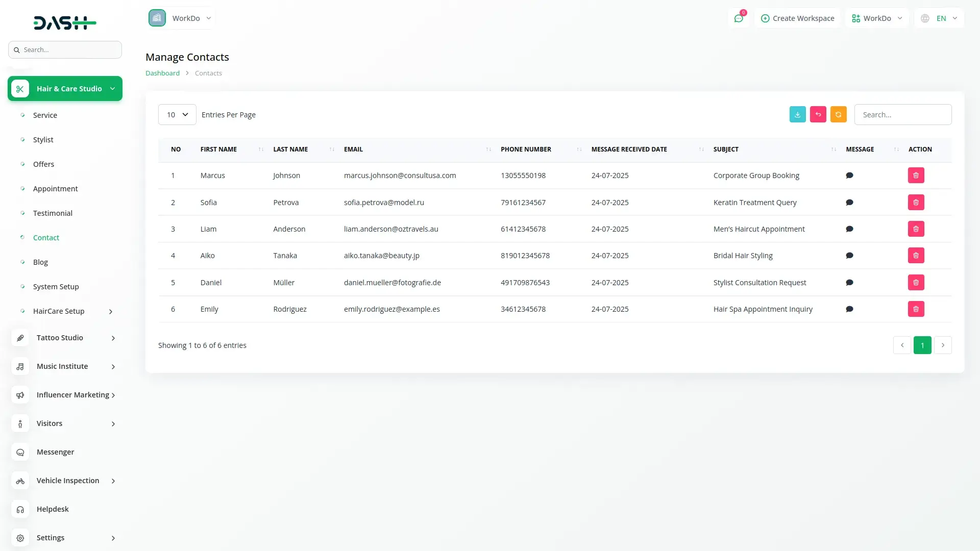
Task: Expand the EN language dropdown
Action: (x=940, y=18)
